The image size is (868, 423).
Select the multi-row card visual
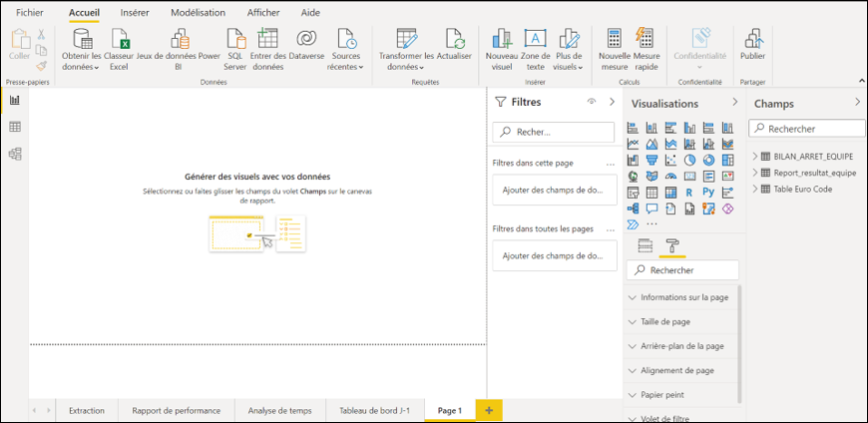[709, 176]
